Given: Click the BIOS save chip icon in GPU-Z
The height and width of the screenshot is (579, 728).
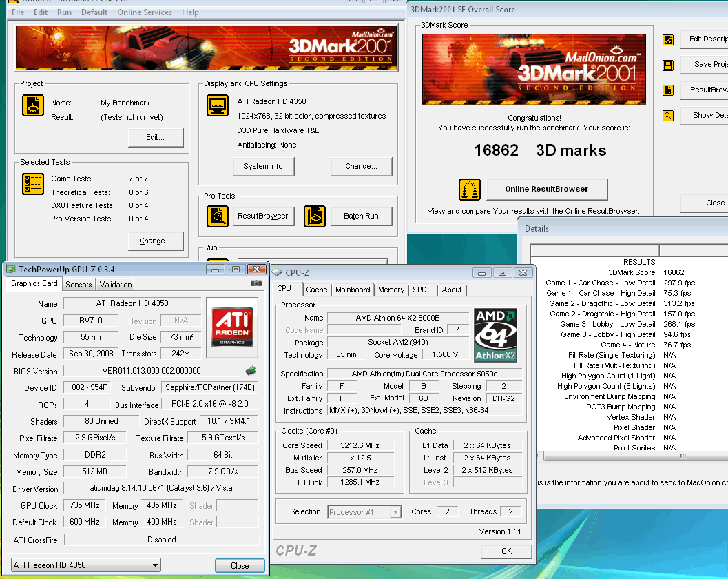Looking at the screenshot, I should [251, 370].
